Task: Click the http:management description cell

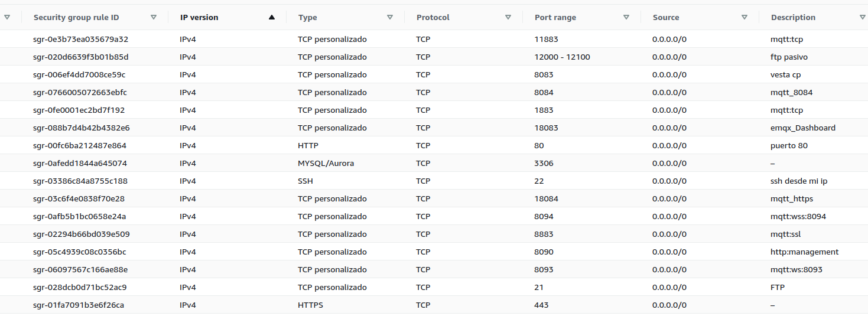Action: (804, 252)
